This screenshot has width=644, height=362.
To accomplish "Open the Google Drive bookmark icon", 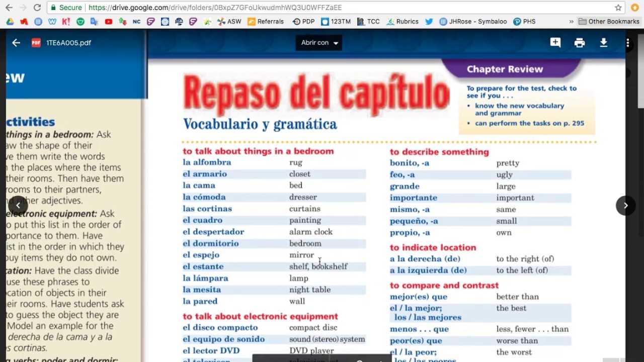I will (10, 22).
